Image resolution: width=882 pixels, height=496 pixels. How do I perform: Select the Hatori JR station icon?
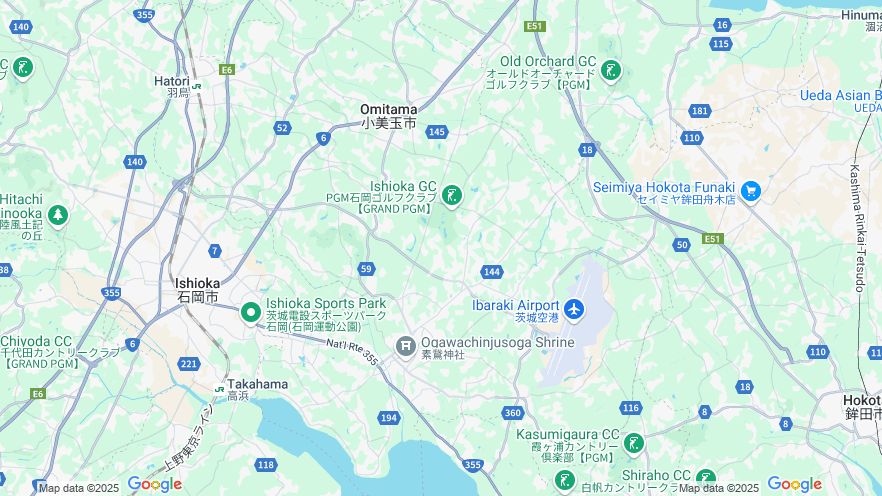(x=196, y=86)
